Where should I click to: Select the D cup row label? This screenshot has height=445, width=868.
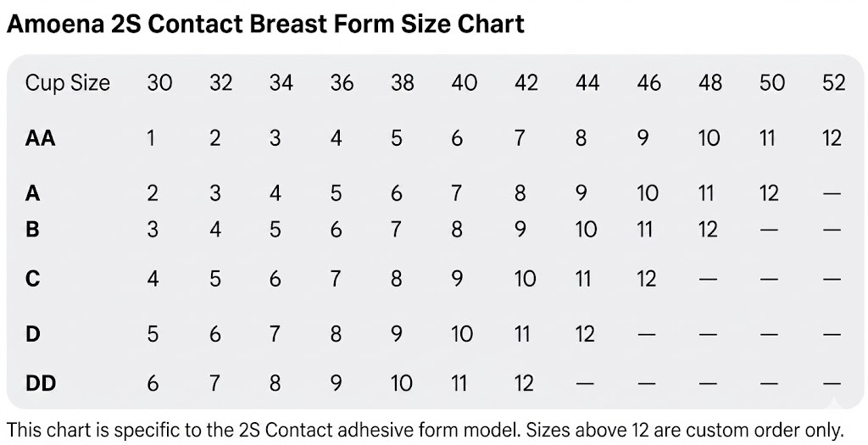pos(33,333)
